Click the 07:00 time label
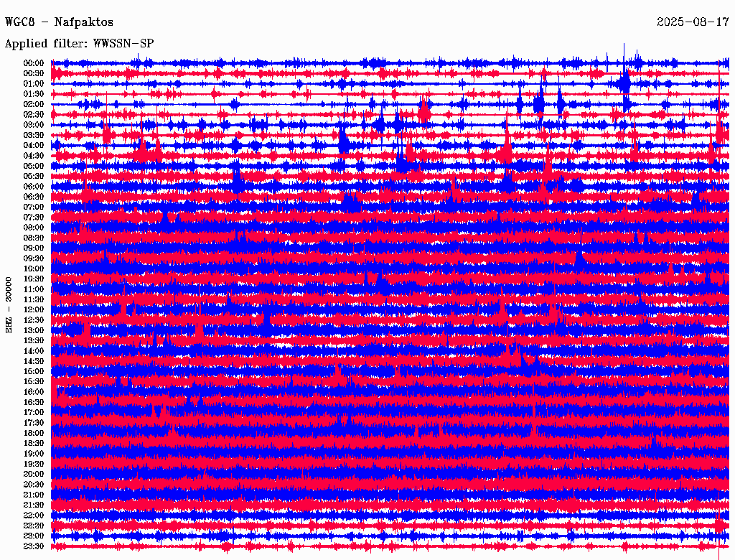Image resolution: width=735 pixels, height=560 pixels. click(x=34, y=207)
